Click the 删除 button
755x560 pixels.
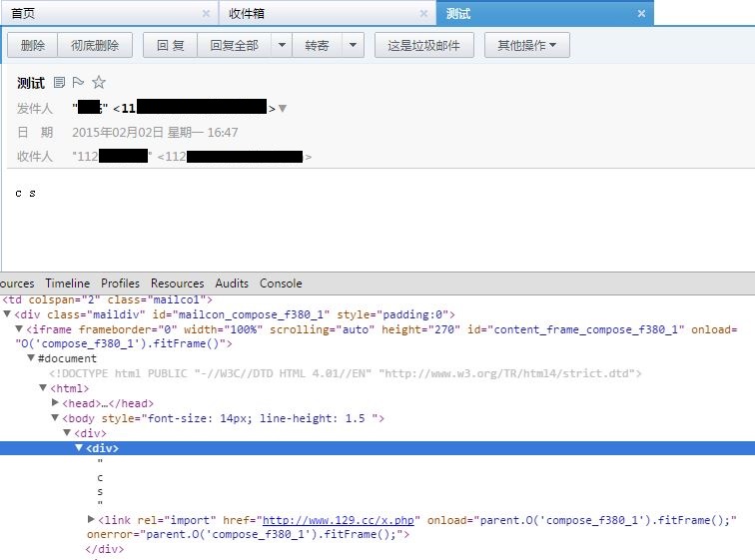(x=33, y=45)
